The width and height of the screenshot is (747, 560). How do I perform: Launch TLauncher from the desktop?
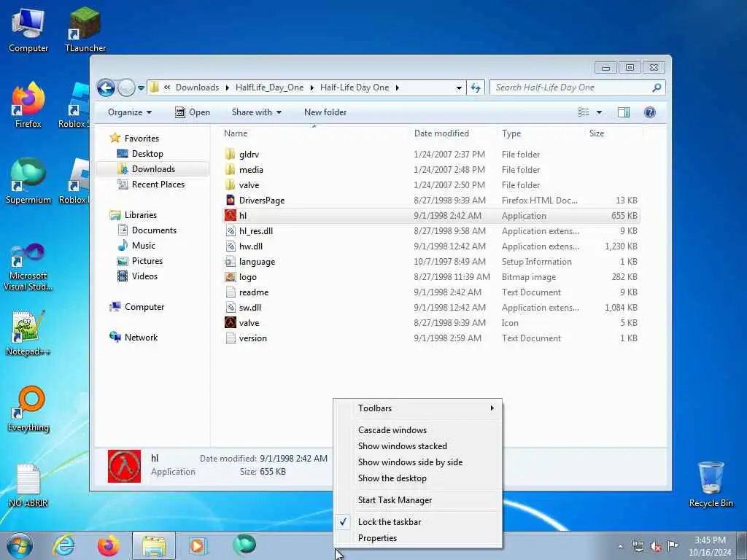85,30
